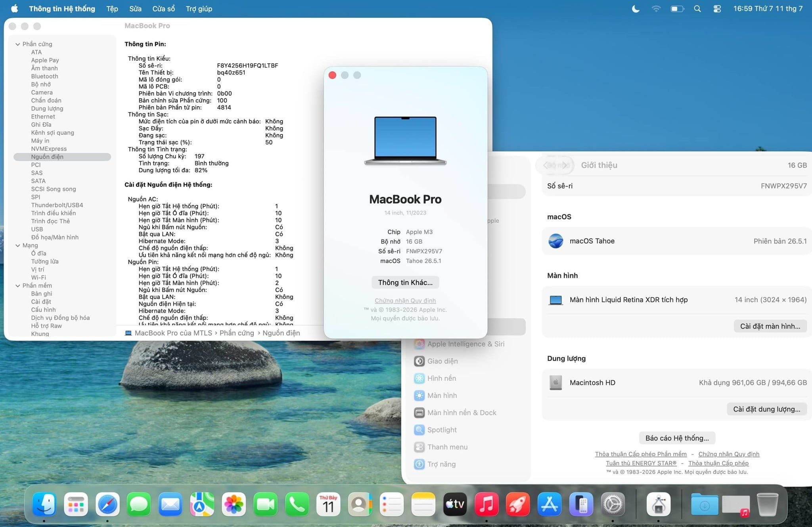Image resolution: width=812 pixels, height=527 pixels.
Task: Click MacBook Pro của MTLS in the path bar
Action: pyautogui.click(x=169, y=333)
